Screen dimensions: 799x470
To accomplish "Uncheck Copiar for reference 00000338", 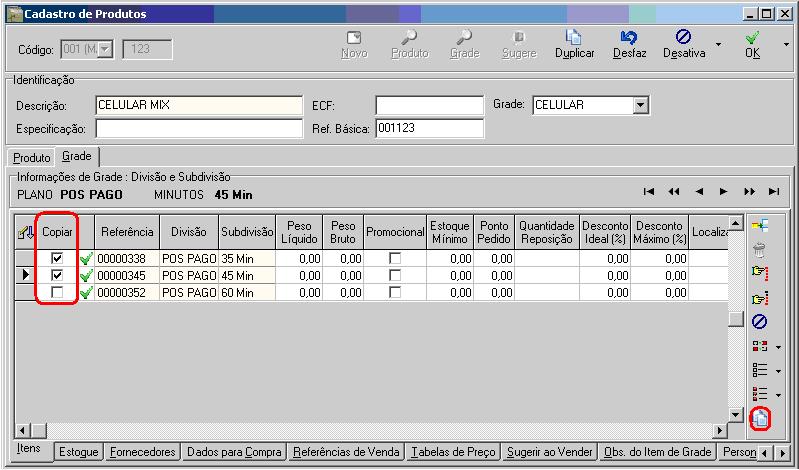I will pyautogui.click(x=57, y=258).
